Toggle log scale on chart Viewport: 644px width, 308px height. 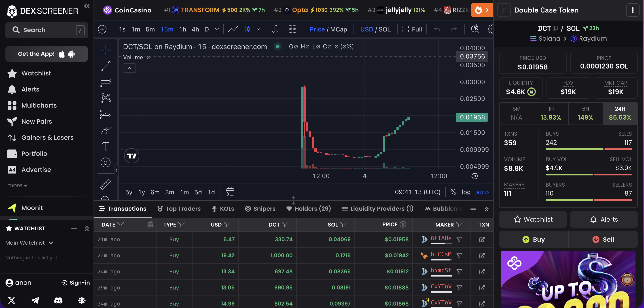point(466,192)
